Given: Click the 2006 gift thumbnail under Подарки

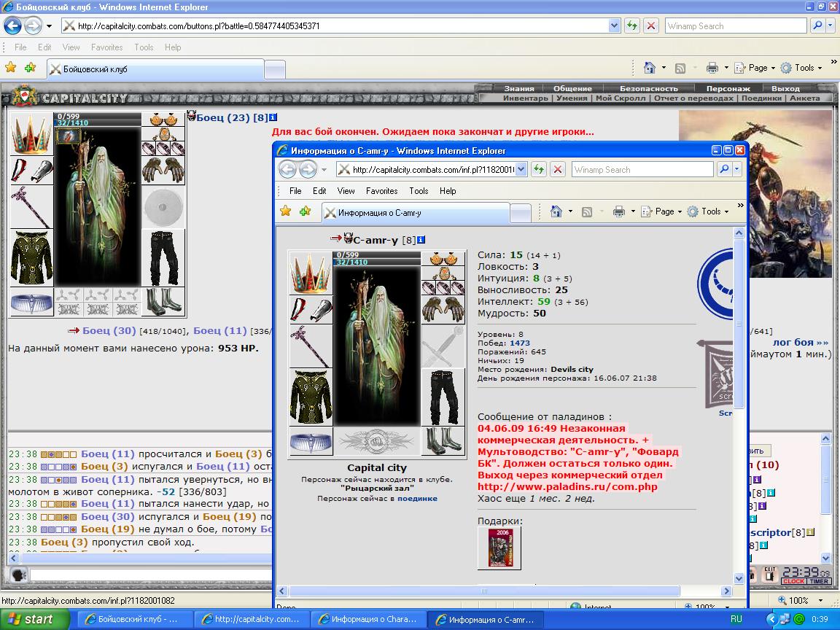Looking at the screenshot, I should pyautogui.click(x=499, y=548).
